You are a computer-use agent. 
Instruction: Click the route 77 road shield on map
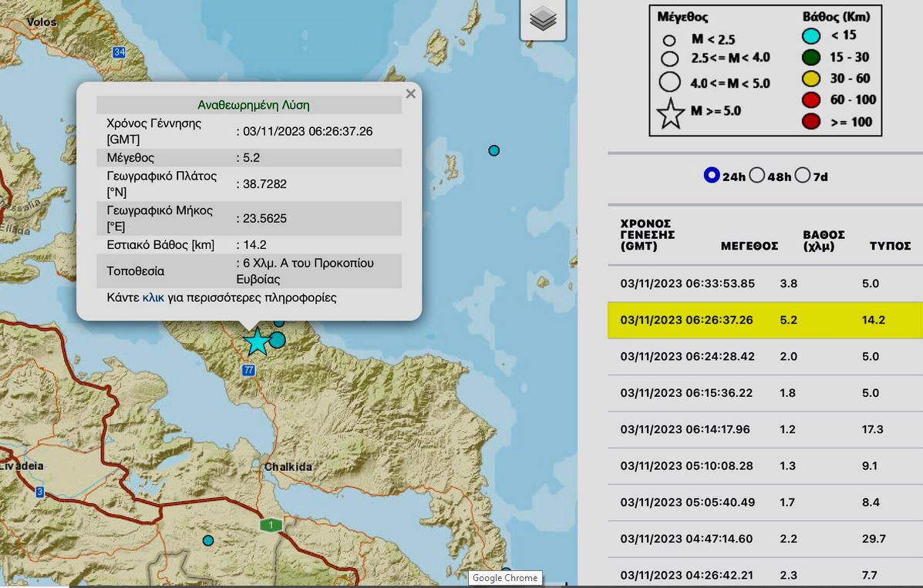click(248, 371)
